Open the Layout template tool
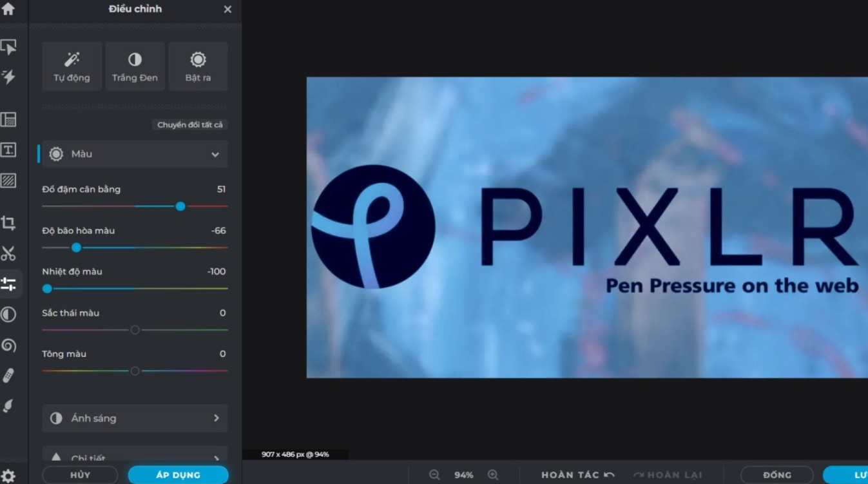 (x=8, y=119)
